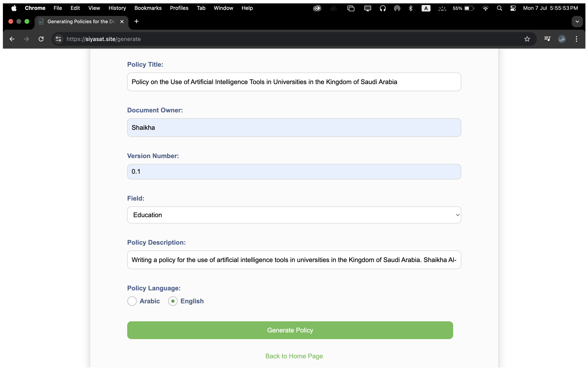The height and width of the screenshot is (371, 588).
Task: Reload the current page
Action: (41, 39)
